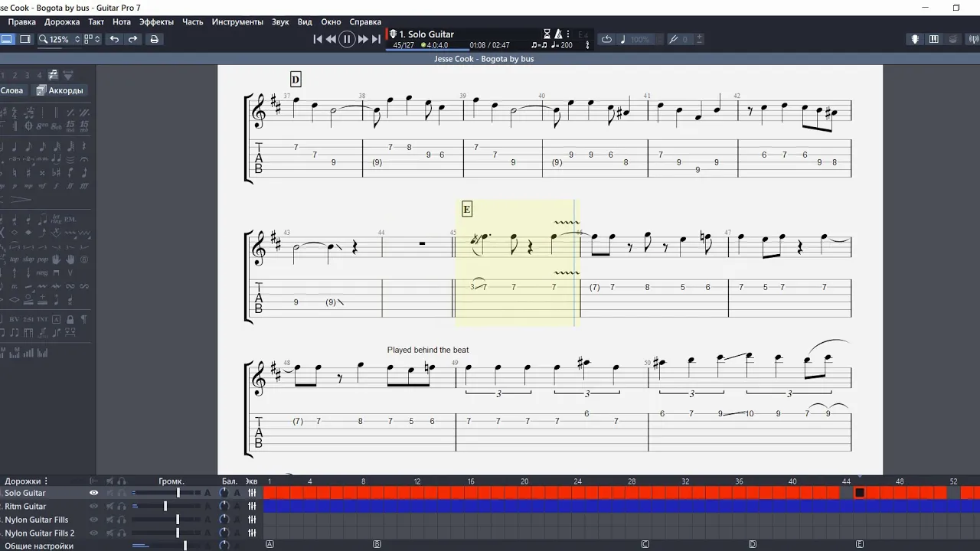Screen dimensions: 980x551
Task: Adjust Ritm Guitar volume slider
Action: pyautogui.click(x=166, y=507)
